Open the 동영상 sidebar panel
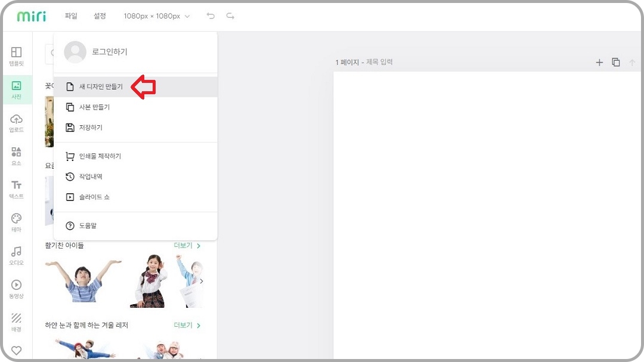 (x=17, y=289)
